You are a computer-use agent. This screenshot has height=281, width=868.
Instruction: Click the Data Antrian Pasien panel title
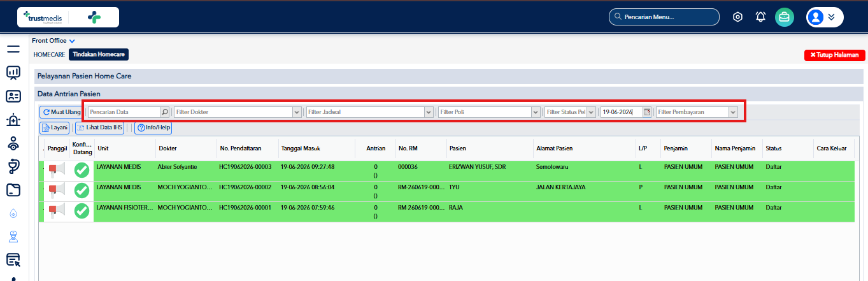[69, 94]
